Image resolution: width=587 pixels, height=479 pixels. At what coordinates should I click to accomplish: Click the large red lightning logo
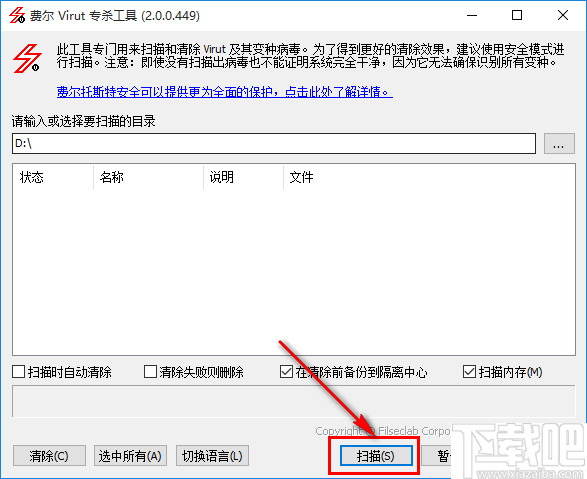tap(27, 58)
